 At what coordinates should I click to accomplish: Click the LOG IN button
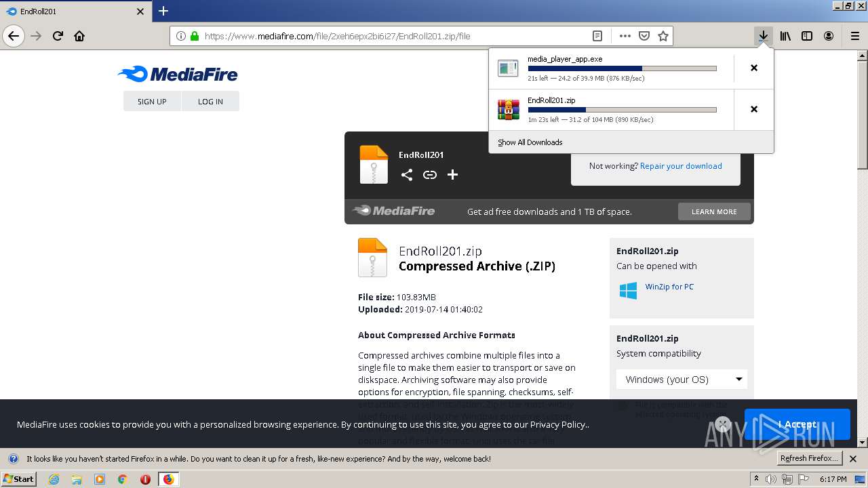(210, 101)
